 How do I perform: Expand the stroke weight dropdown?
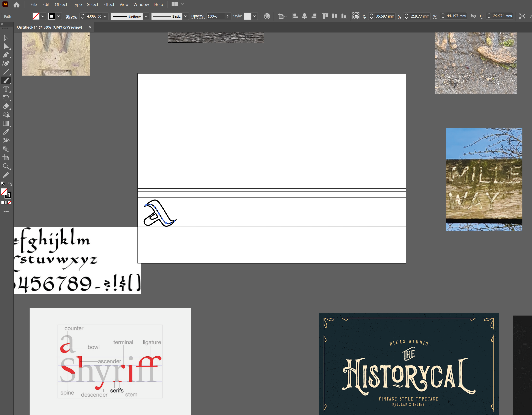105,16
